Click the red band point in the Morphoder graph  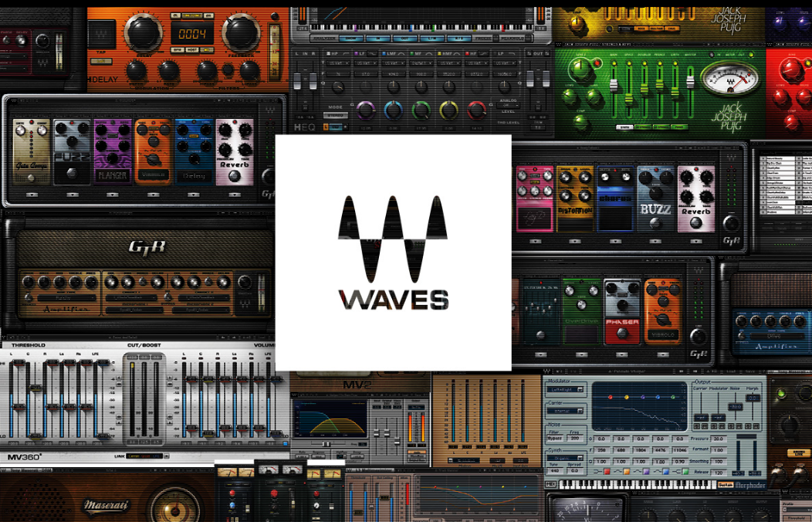click(x=610, y=397)
